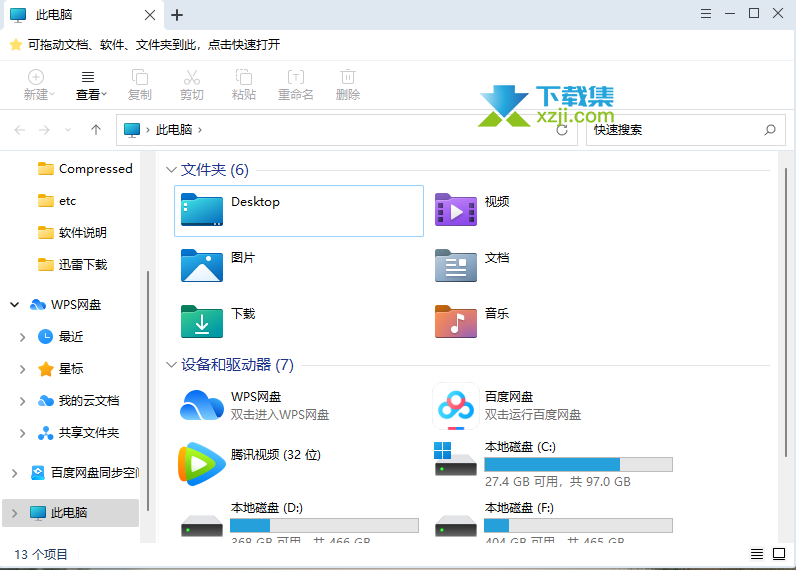Viewport: 796px width, 570px height.
Task: Select the 视频 videos folder
Action: click(472, 209)
